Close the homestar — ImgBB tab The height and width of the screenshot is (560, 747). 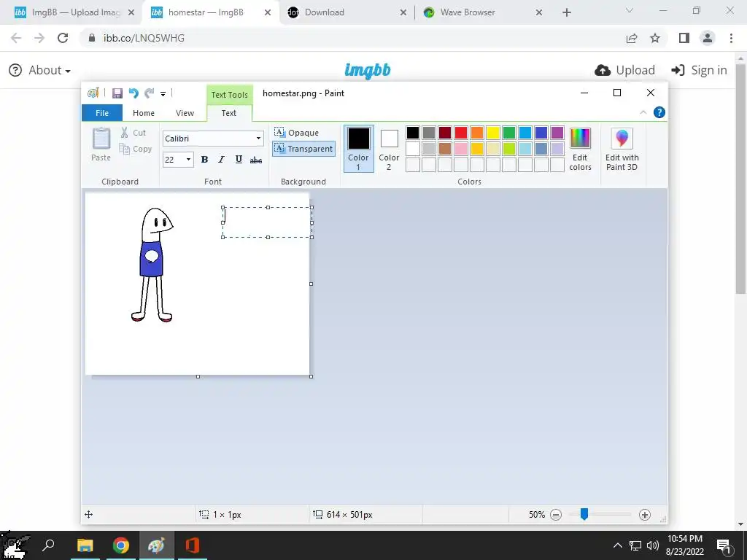(x=268, y=13)
